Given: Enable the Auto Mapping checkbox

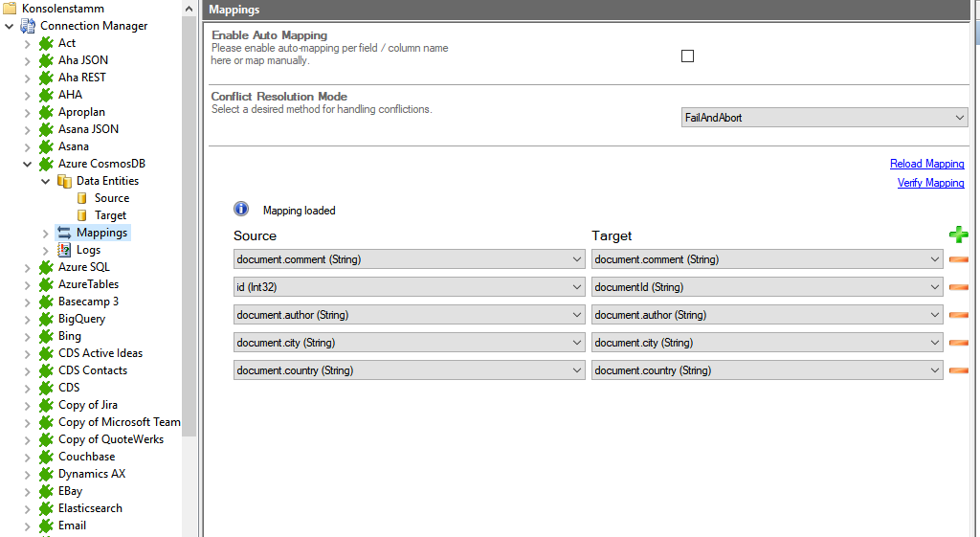Looking at the screenshot, I should (x=687, y=56).
